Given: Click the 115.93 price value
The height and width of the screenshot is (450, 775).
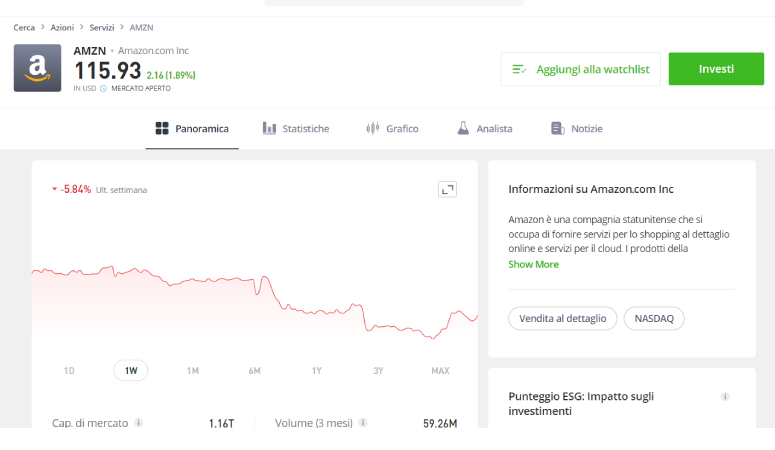Looking at the screenshot, I should click(108, 71).
